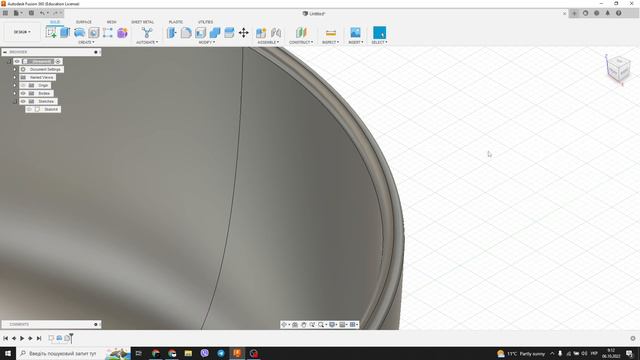
Task: Click the Joint tool icon
Action: click(x=276, y=33)
